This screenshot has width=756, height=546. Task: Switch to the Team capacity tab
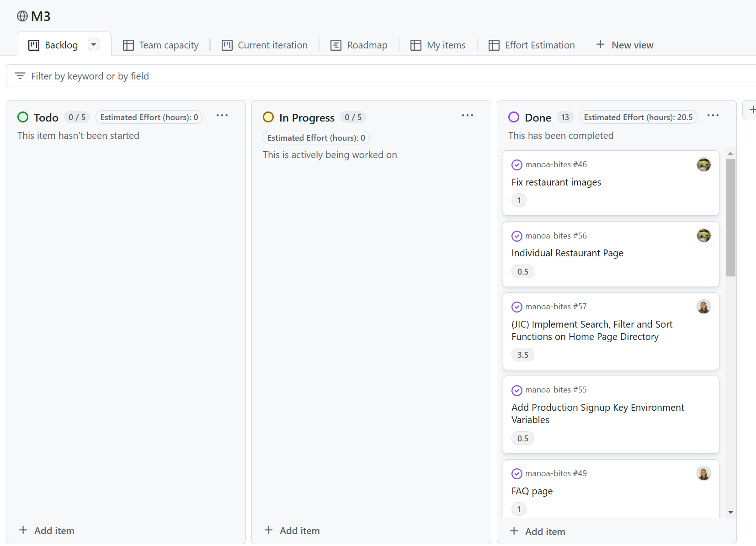coord(161,45)
